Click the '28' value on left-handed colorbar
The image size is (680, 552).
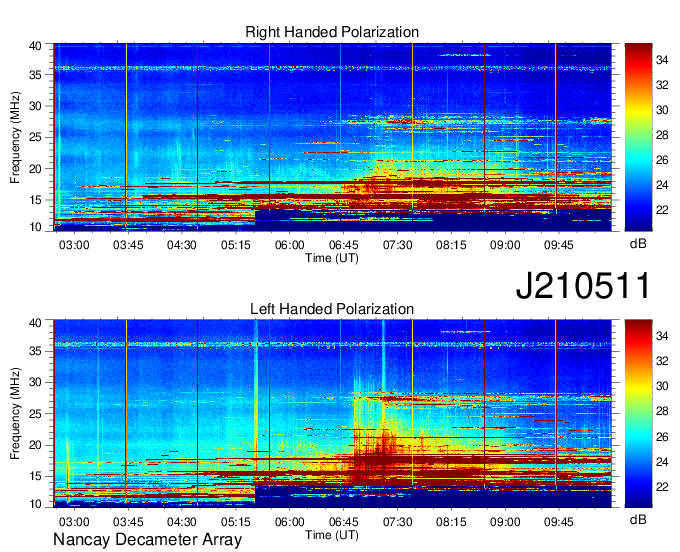tap(662, 412)
